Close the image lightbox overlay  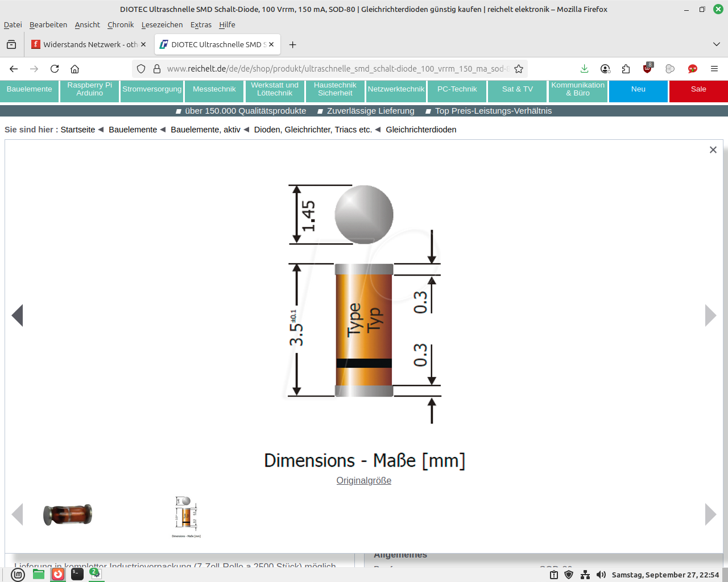coord(713,150)
